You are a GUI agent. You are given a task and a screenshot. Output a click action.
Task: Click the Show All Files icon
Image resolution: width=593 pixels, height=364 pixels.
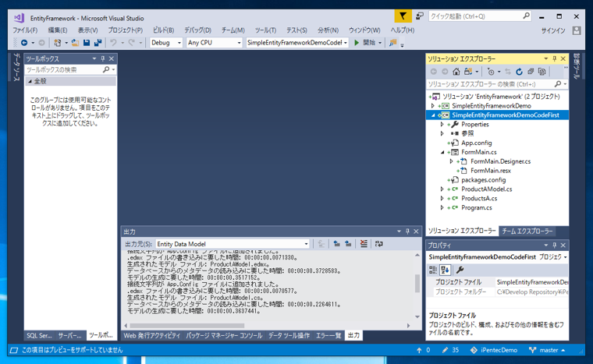tap(542, 72)
